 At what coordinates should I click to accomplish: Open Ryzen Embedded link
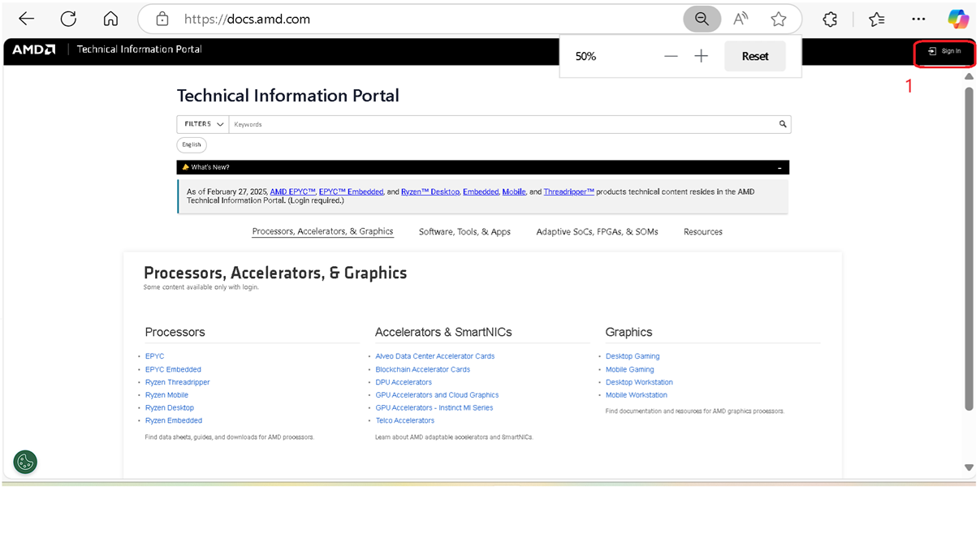pyautogui.click(x=174, y=420)
